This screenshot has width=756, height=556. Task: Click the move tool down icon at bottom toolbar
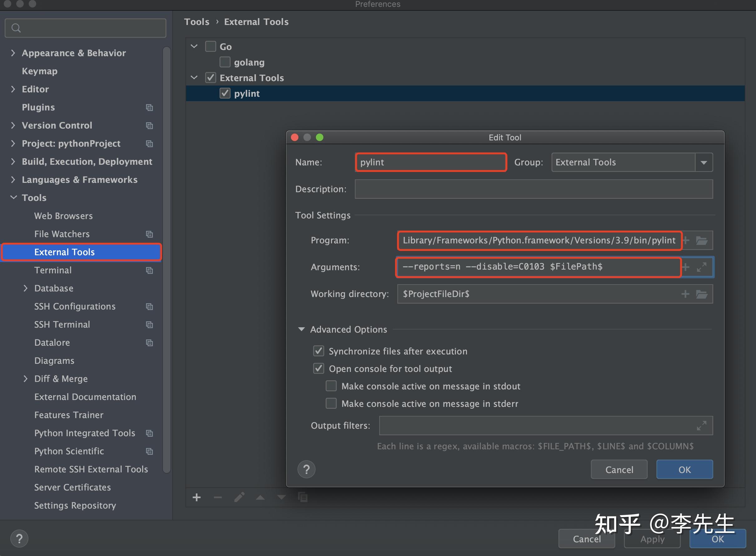click(282, 497)
